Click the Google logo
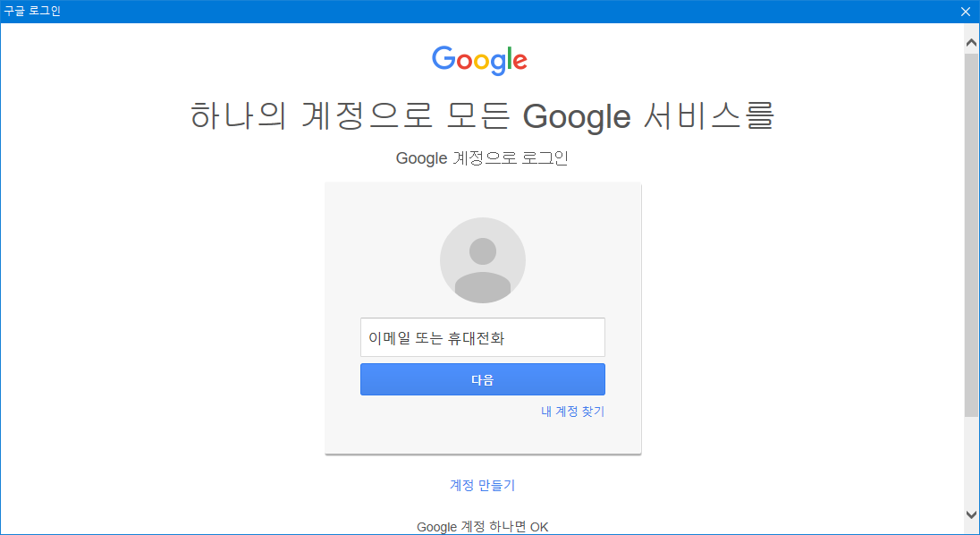Viewport: 980px width, 535px height. (479, 61)
